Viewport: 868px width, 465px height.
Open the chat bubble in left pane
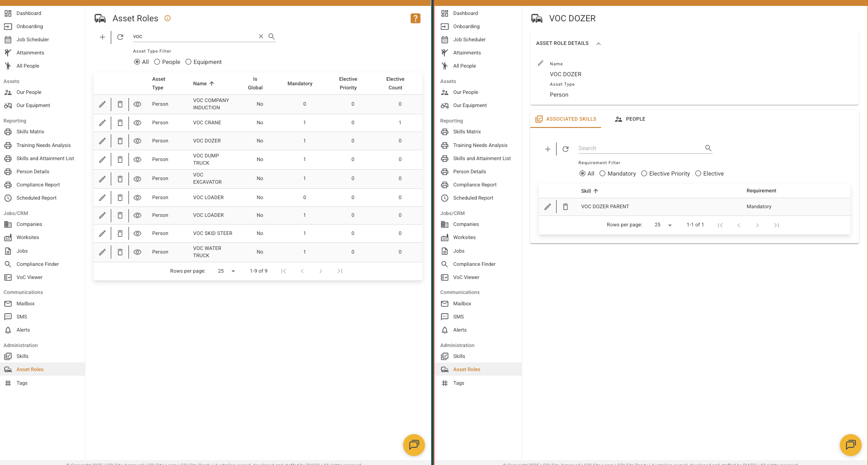coord(414,445)
